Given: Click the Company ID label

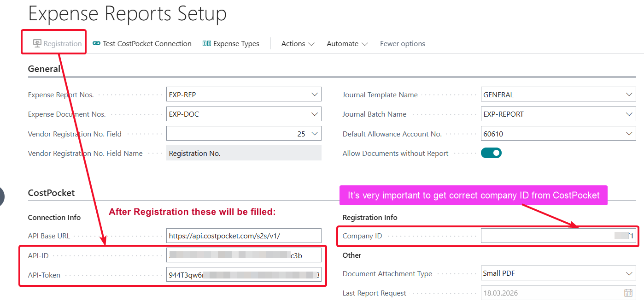Looking at the screenshot, I should 363,236.
